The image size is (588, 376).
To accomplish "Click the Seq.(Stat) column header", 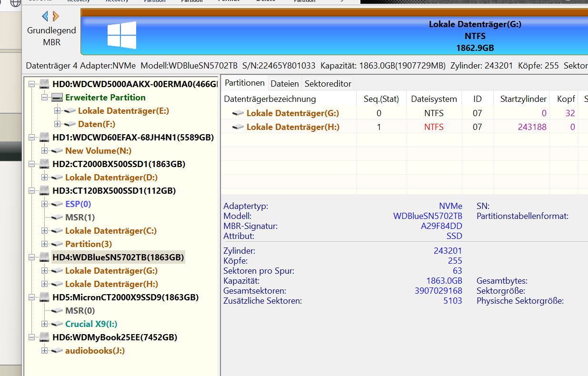I will 381,99.
